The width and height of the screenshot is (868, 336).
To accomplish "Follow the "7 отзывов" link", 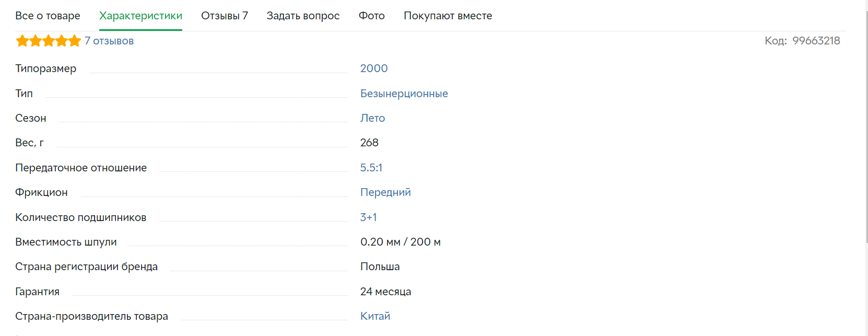I will [109, 41].
